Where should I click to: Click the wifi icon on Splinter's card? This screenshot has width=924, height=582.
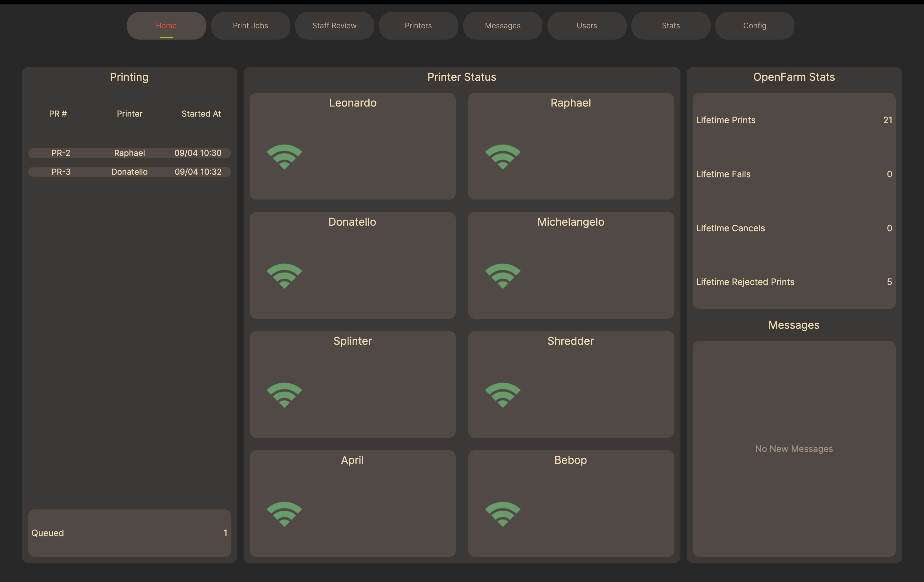(x=284, y=395)
